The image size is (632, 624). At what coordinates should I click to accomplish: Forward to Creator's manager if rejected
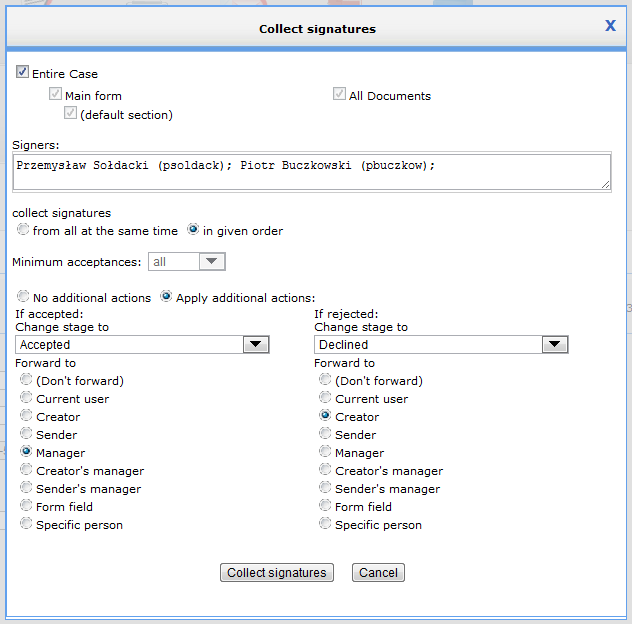point(325,470)
